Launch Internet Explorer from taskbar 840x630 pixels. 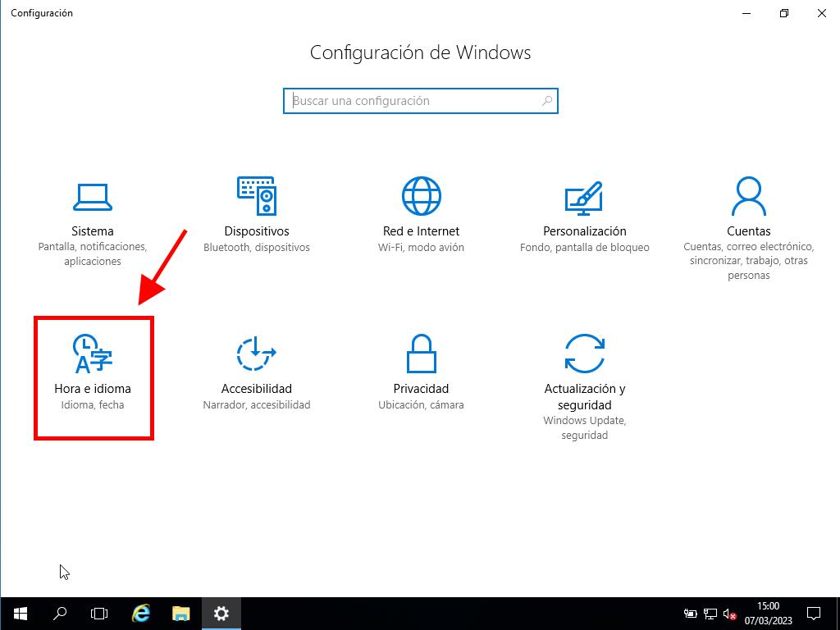click(x=141, y=613)
